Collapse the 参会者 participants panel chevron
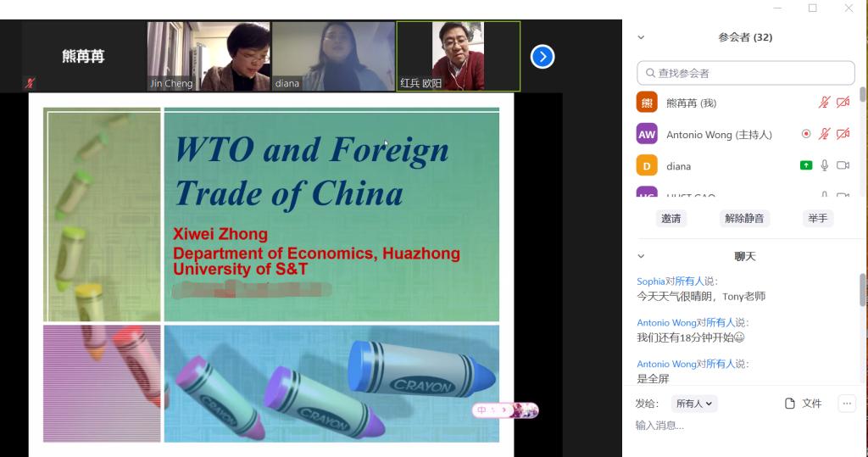This screenshot has width=868, height=457. point(641,37)
